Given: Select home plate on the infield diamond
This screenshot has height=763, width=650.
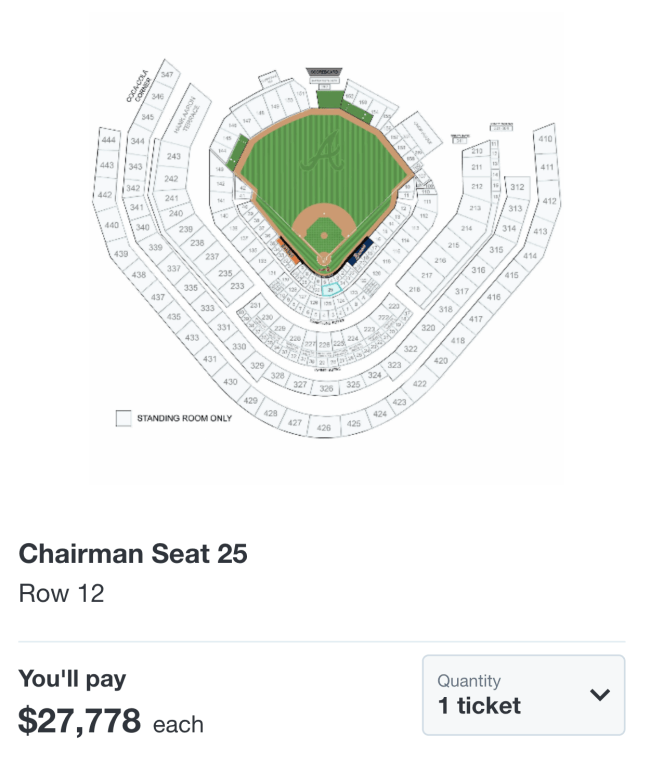Looking at the screenshot, I should click(323, 259).
